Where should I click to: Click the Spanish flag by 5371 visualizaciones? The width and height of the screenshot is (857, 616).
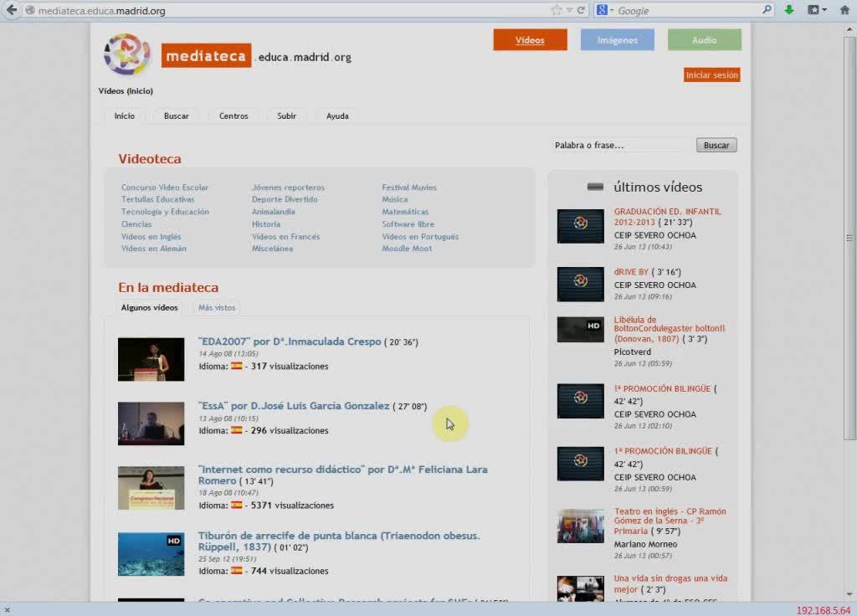point(236,505)
